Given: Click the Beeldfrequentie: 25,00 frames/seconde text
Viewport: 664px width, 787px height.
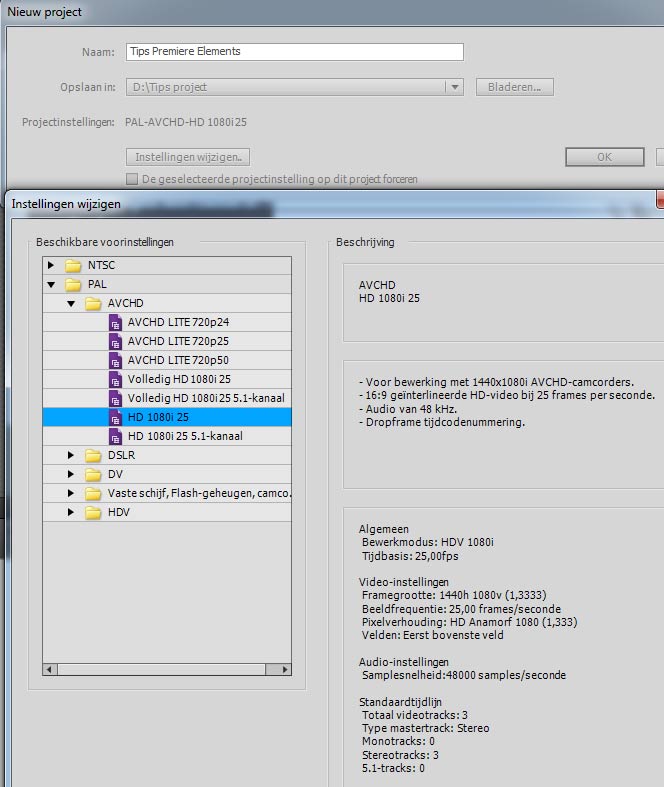Looking at the screenshot, I should click(x=461, y=609).
